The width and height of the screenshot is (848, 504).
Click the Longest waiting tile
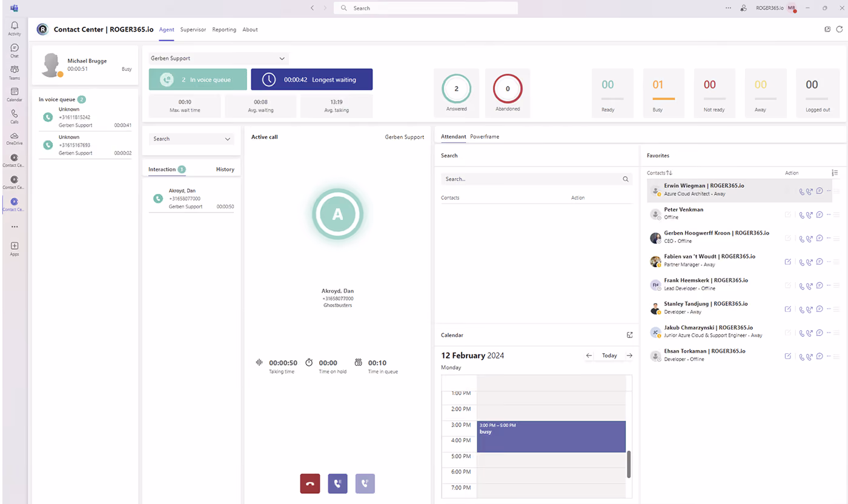point(312,79)
